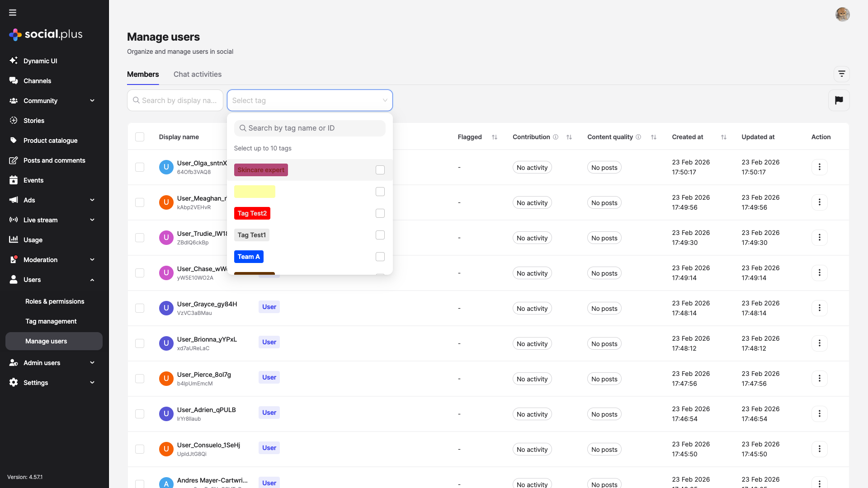Image resolution: width=868 pixels, height=488 pixels.
Task: Open Roles & permissions page
Action: [x=54, y=301]
